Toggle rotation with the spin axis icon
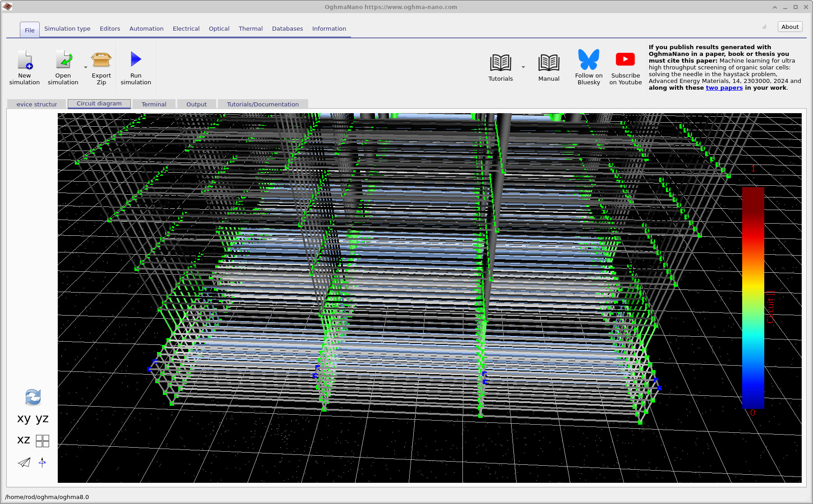Image resolution: width=813 pixels, height=504 pixels. point(42,463)
